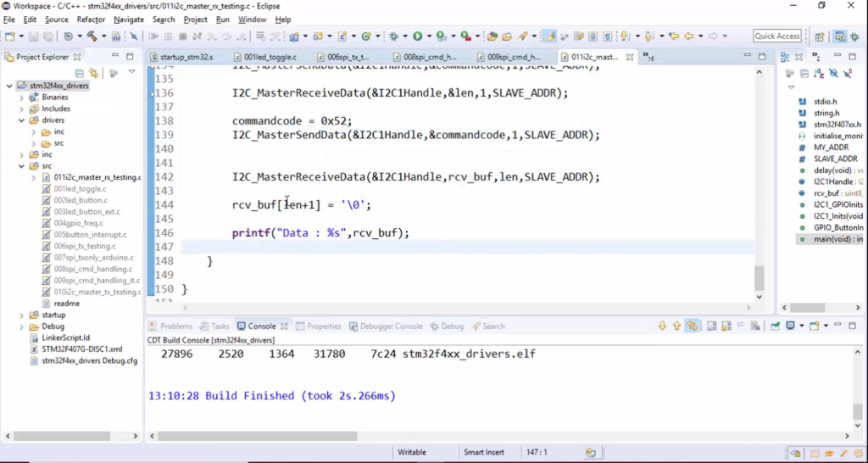This screenshot has width=868, height=463.
Task: Expand the Includes node
Action: pos(21,109)
